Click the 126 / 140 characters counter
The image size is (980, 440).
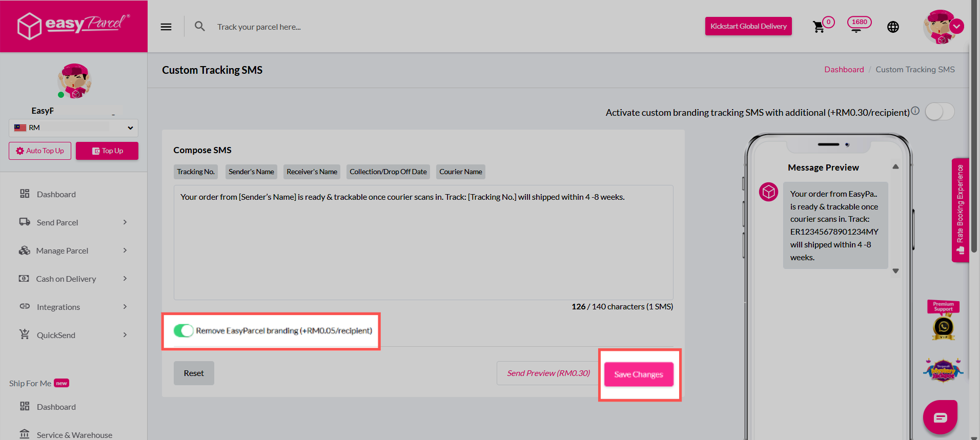622,306
